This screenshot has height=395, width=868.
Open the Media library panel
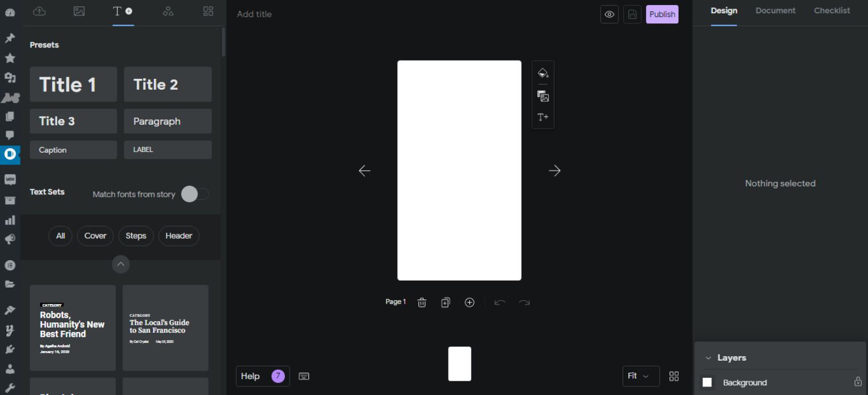coord(79,11)
